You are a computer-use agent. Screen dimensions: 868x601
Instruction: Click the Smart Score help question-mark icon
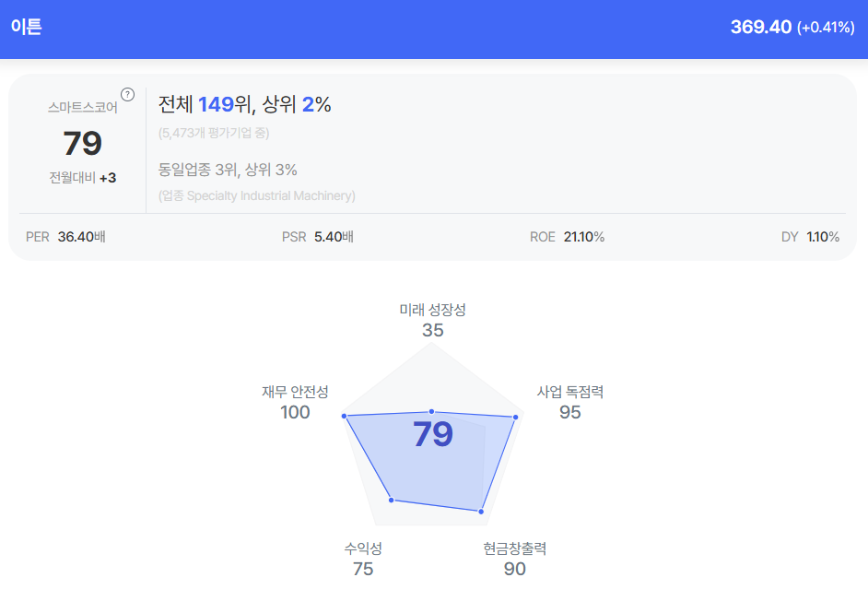click(x=128, y=94)
